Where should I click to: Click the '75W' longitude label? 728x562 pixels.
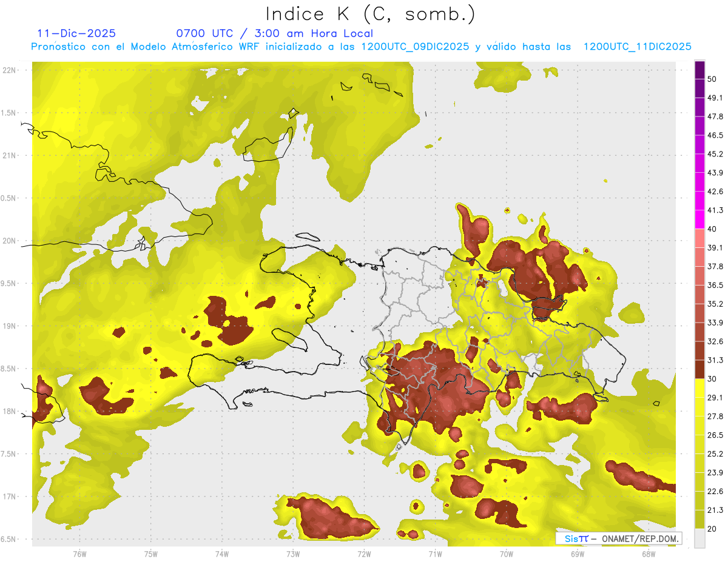(151, 554)
